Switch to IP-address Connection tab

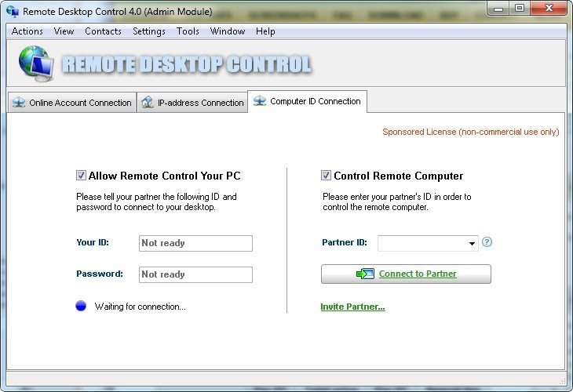click(192, 103)
